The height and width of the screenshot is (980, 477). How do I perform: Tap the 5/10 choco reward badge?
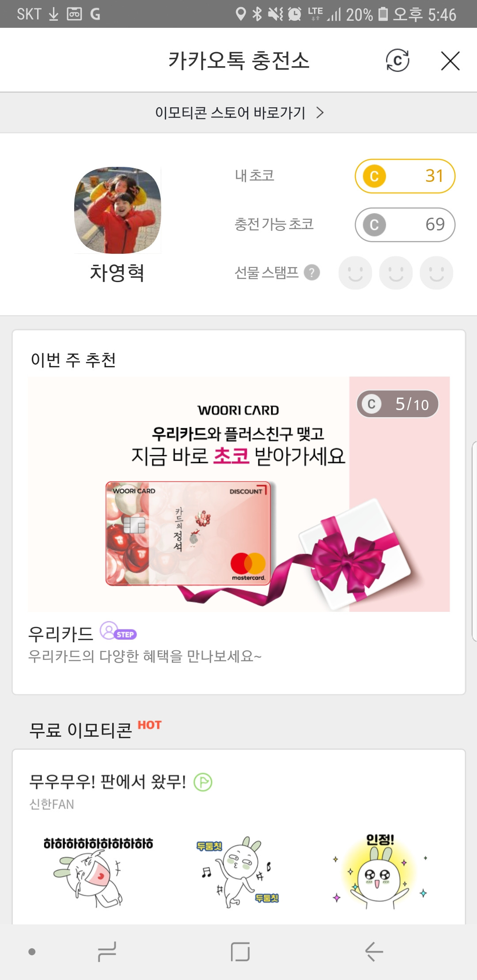[397, 404]
